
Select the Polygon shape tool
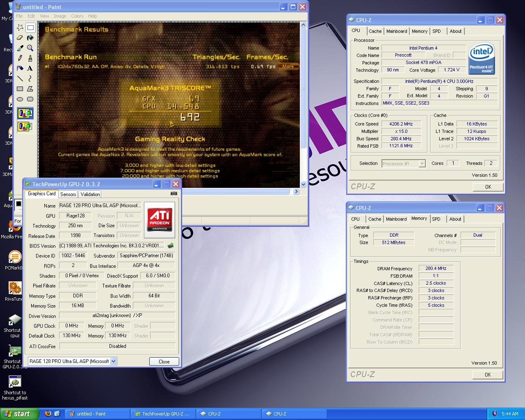[x=30, y=89]
